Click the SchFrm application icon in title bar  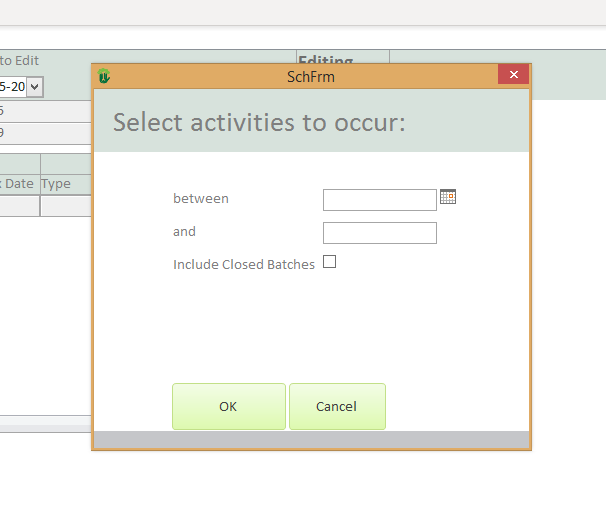pos(104,76)
